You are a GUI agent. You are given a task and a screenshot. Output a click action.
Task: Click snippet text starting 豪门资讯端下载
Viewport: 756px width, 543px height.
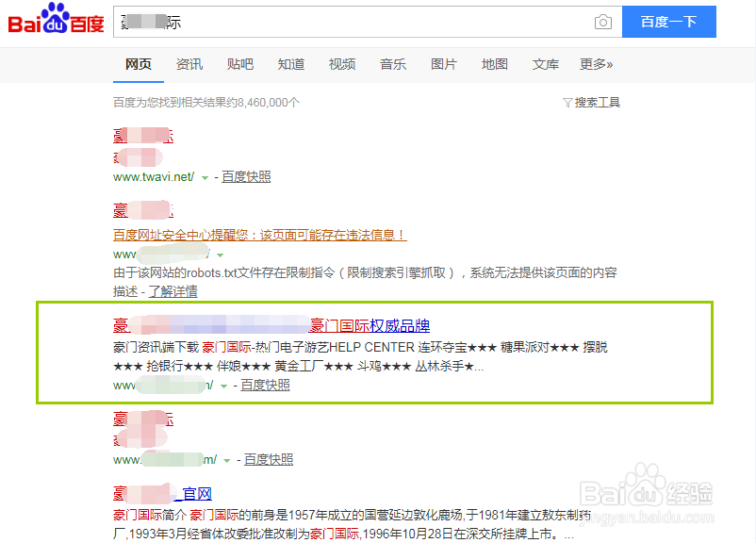pos(360,356)
